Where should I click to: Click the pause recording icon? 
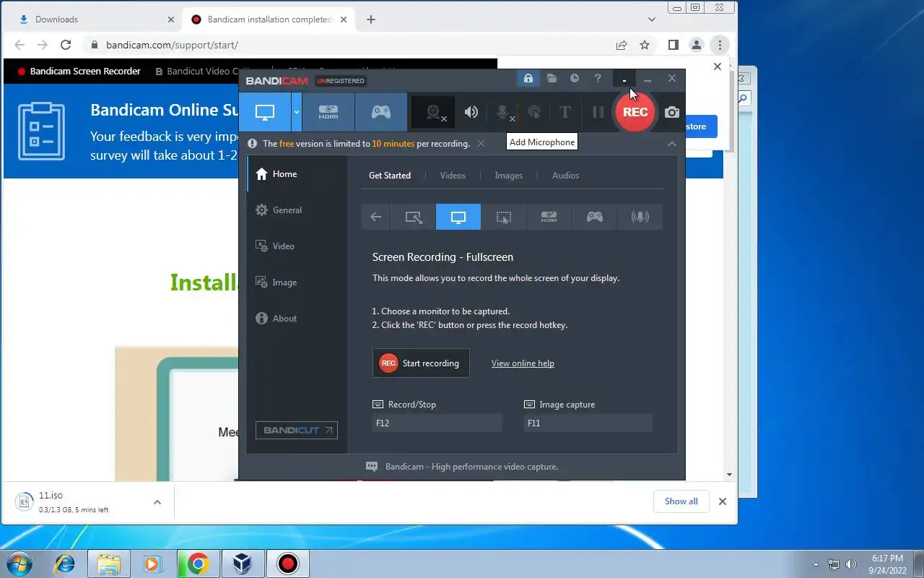(x=598, y=112)
